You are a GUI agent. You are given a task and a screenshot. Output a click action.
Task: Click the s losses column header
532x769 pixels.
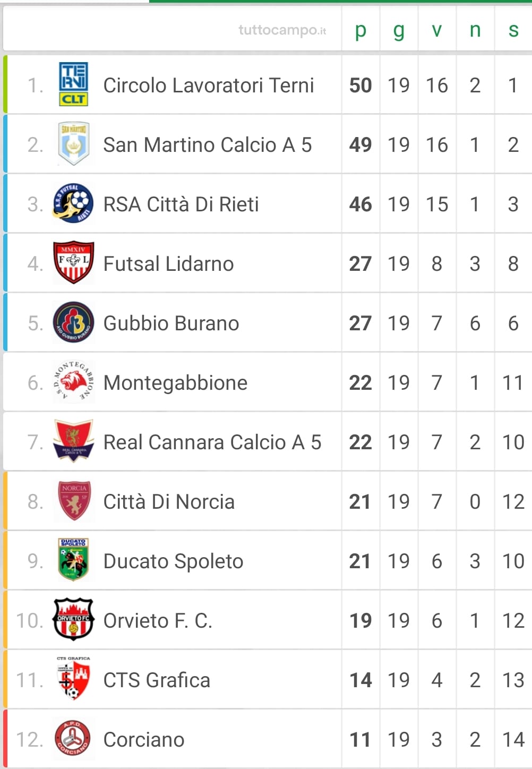tap(513, 30)
